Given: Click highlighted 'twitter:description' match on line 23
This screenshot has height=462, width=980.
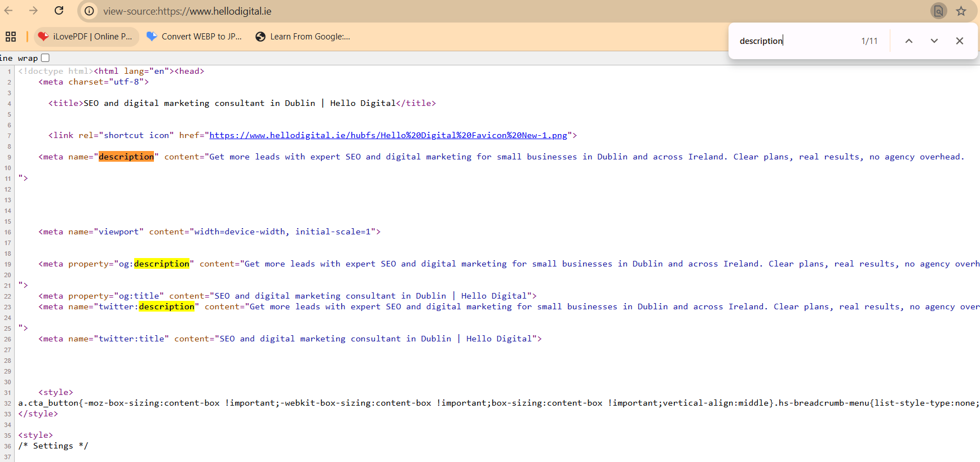Looking at the screenshot, I should [167, 306].
